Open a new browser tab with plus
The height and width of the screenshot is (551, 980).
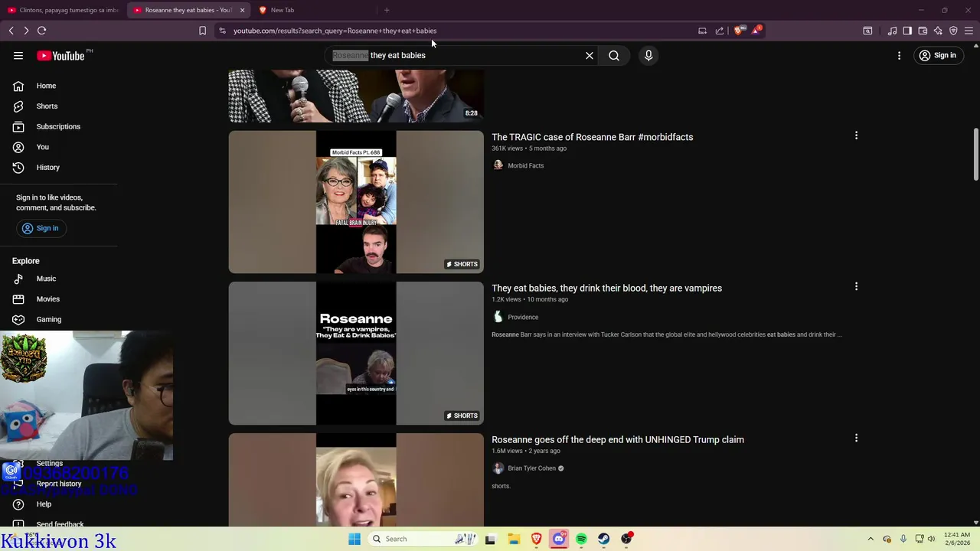tap(387, 10)
